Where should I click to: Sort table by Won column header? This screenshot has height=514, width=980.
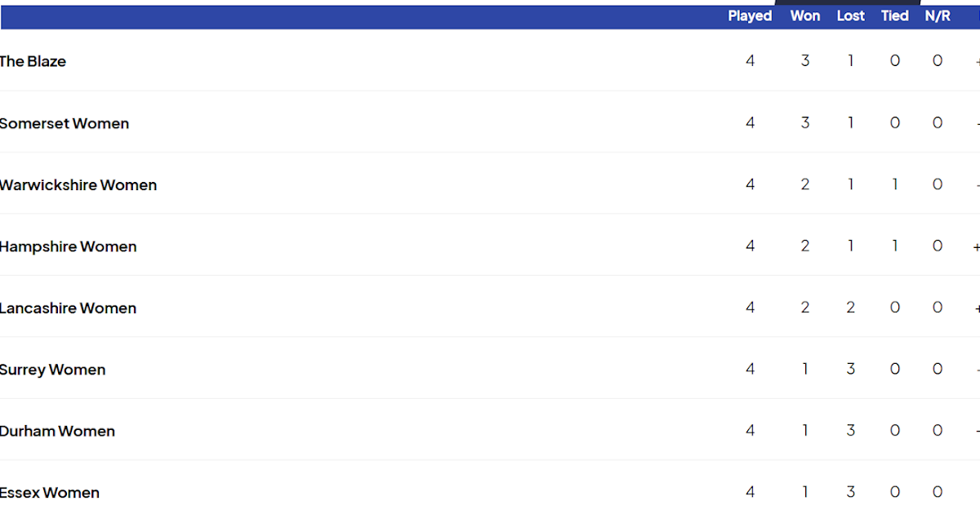[805, 16]
